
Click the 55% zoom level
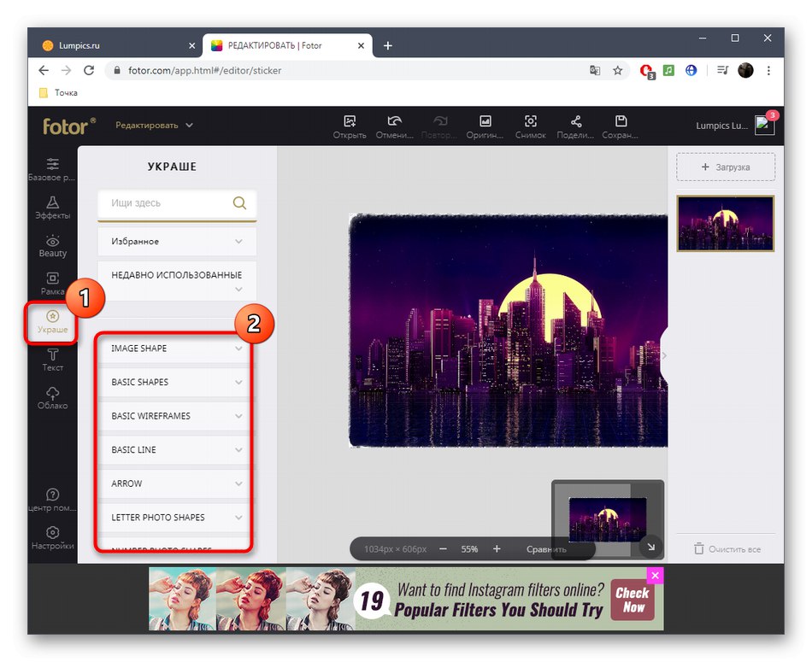(x=469, y=548)
